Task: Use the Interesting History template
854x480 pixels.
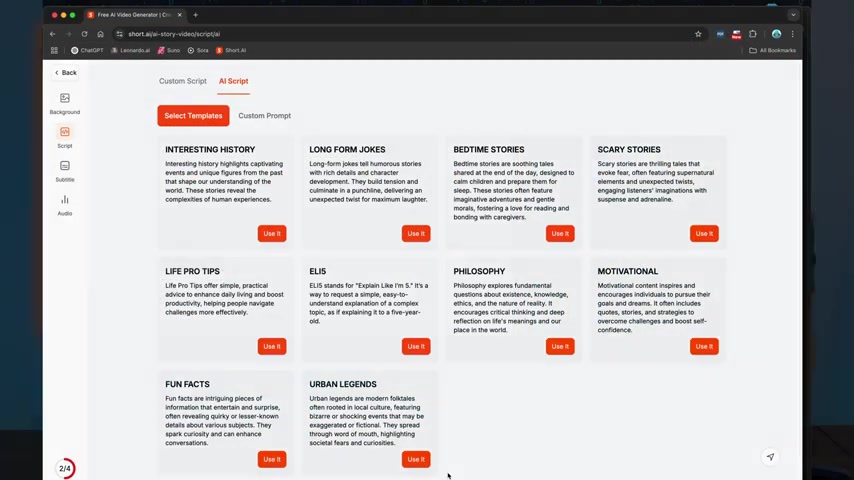Action: [272, 233]
